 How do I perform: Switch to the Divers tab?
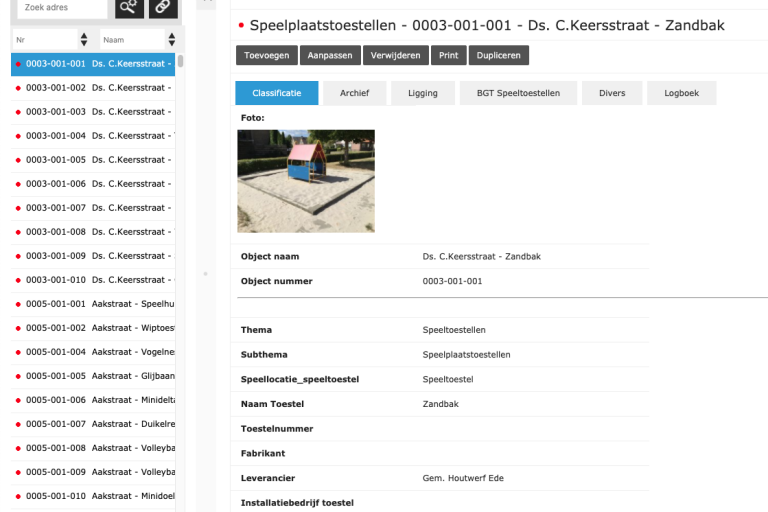coord(612,93)
